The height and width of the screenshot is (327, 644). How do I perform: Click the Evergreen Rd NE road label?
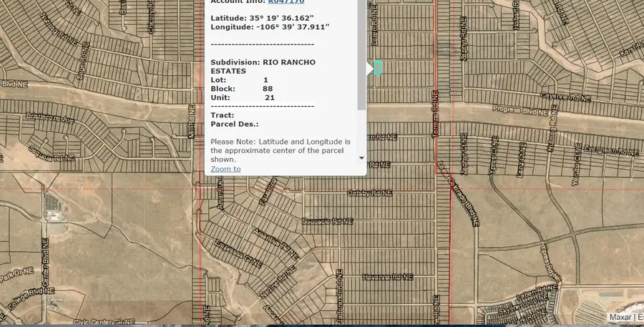(612, 150)
